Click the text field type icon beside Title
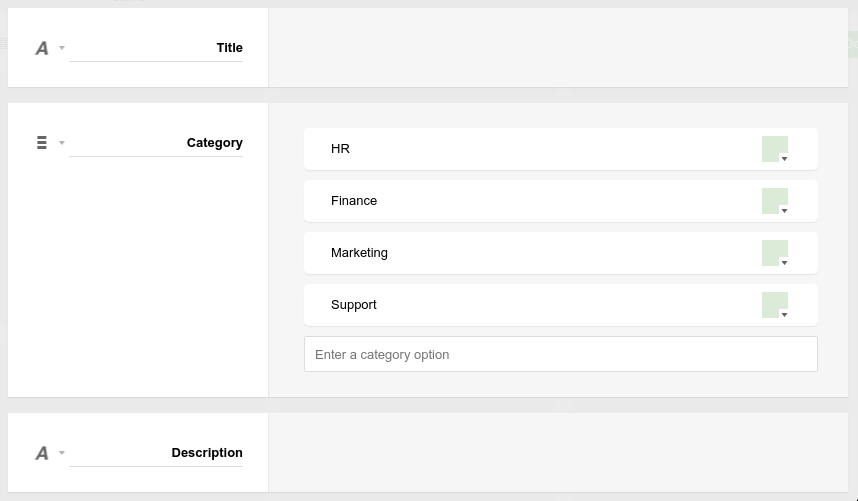The height and width of the screenshot is (501, 858). coord(42,48)
